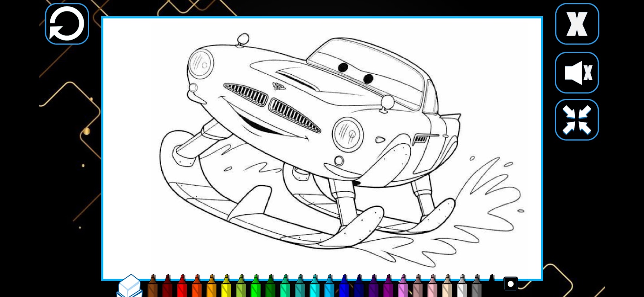Image resolution: width=644 pixels, height=297 pixels.
Task: Pick the indigo dark purple crayon
Action: tap(373, 286)
